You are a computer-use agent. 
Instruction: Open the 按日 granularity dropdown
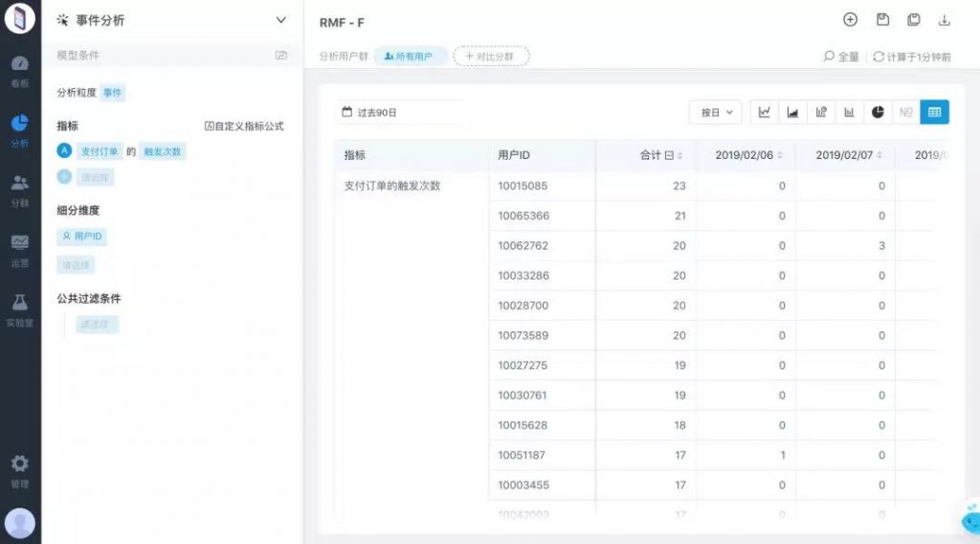point(715,112)
